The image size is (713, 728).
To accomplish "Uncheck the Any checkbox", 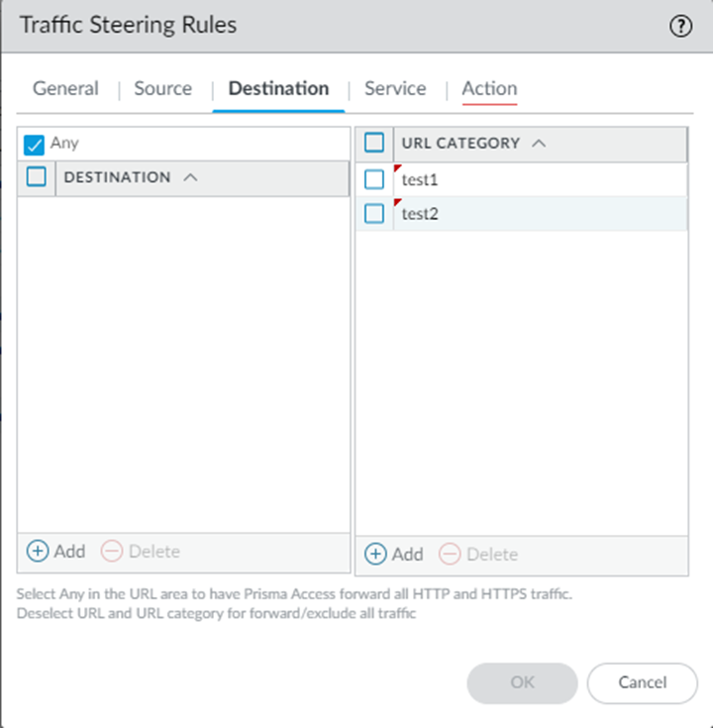I will [35, 145].
